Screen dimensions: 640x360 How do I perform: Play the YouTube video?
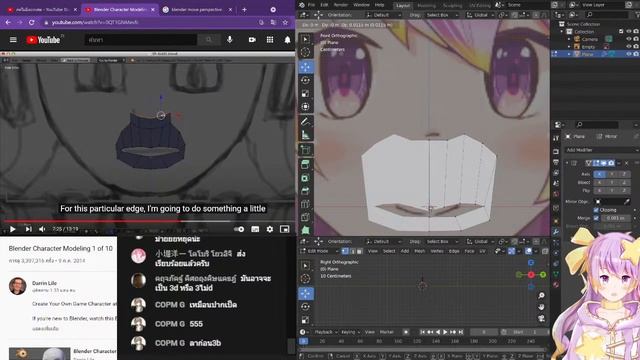[x=12, y=229]
